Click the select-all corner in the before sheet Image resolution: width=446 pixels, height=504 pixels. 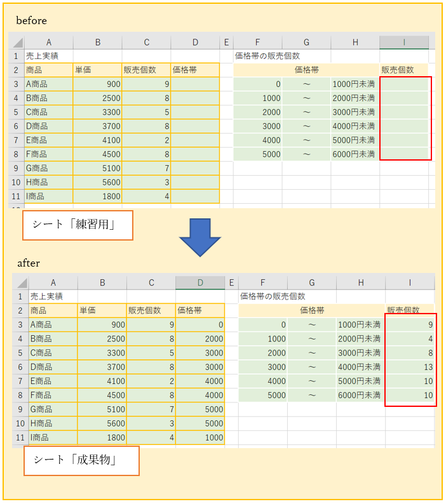point(17,43)
